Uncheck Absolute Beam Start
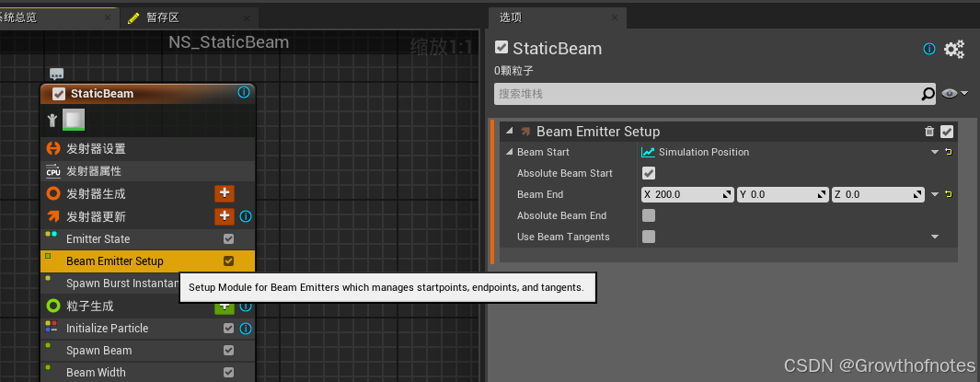Viewport: 980px width, 382px height. [x=649, y=173]
